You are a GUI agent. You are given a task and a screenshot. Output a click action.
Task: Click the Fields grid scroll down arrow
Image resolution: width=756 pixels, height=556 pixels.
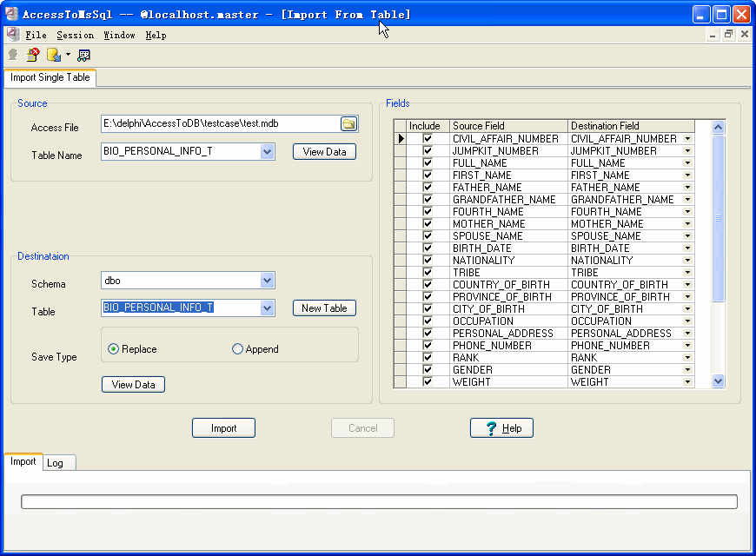pos(718,381)
